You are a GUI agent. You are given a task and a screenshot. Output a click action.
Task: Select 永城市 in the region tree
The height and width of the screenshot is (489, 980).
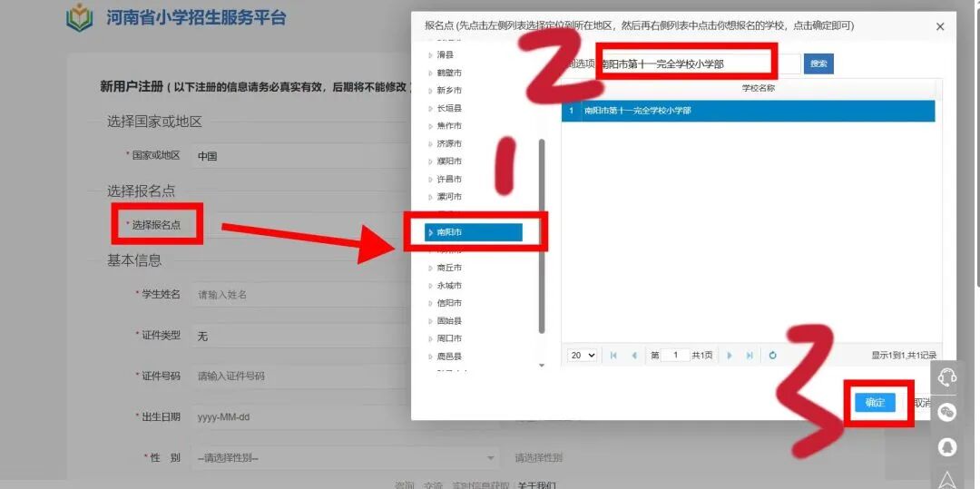tap(449, 286)
